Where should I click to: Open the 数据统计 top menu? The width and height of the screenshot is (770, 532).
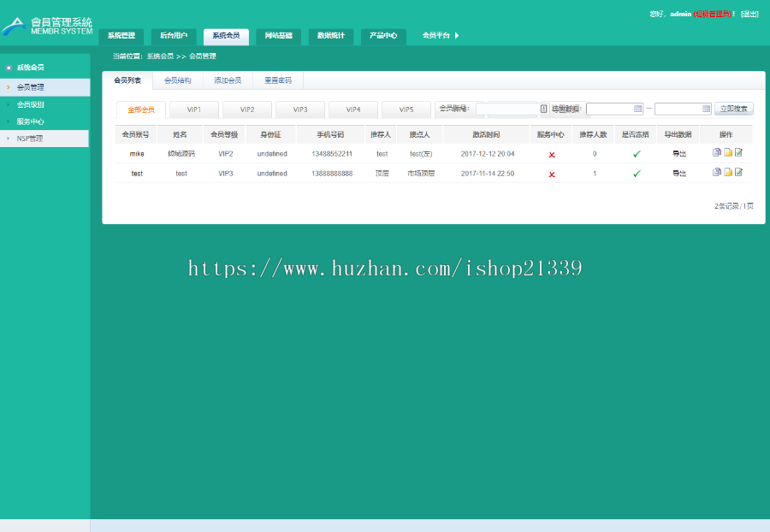pos(331,36)
